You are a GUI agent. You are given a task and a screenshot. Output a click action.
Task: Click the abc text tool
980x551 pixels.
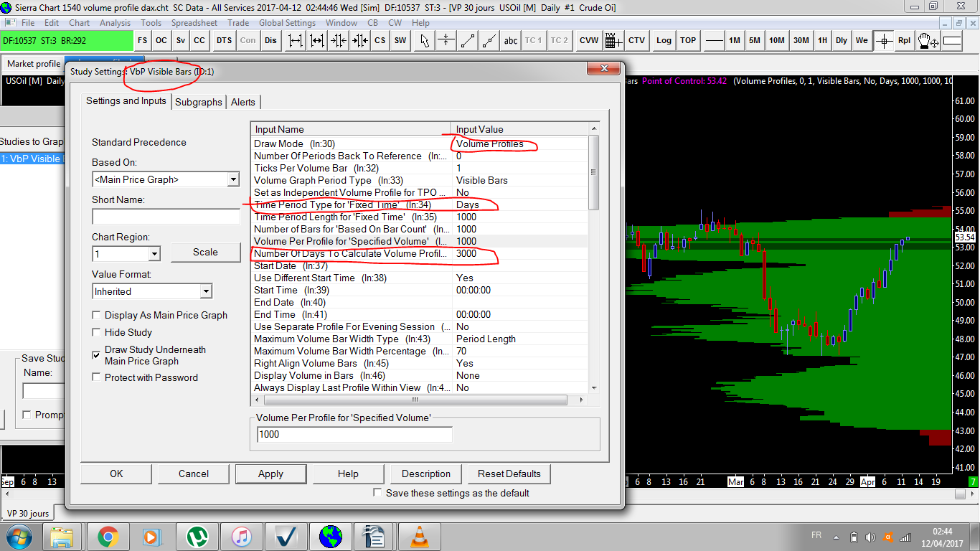tap(511, 41)
